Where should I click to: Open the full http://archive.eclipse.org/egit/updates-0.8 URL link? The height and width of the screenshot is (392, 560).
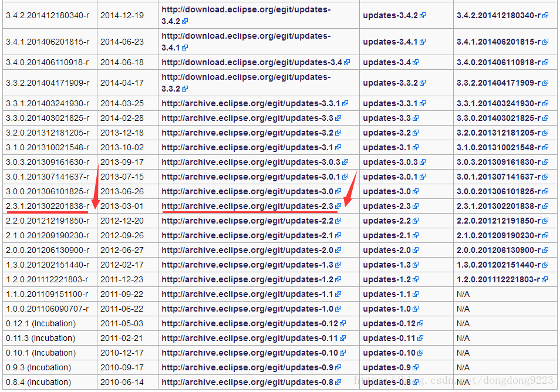[251, 381]
